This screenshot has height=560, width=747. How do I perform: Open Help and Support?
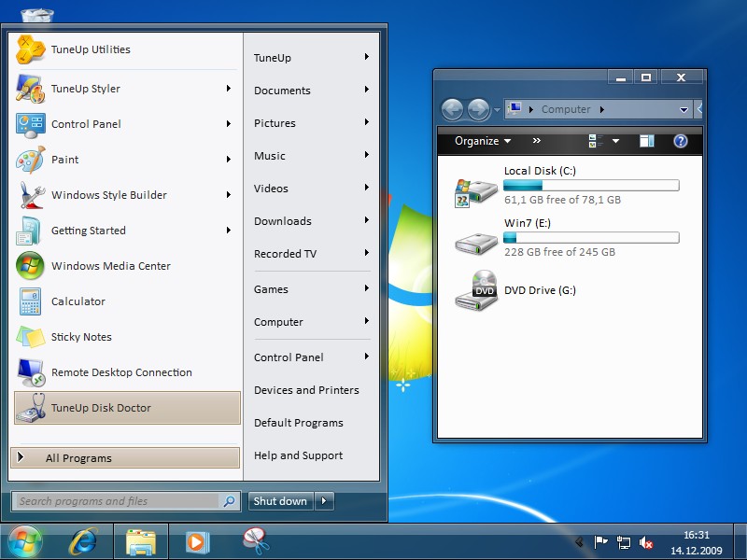(311, 455)
